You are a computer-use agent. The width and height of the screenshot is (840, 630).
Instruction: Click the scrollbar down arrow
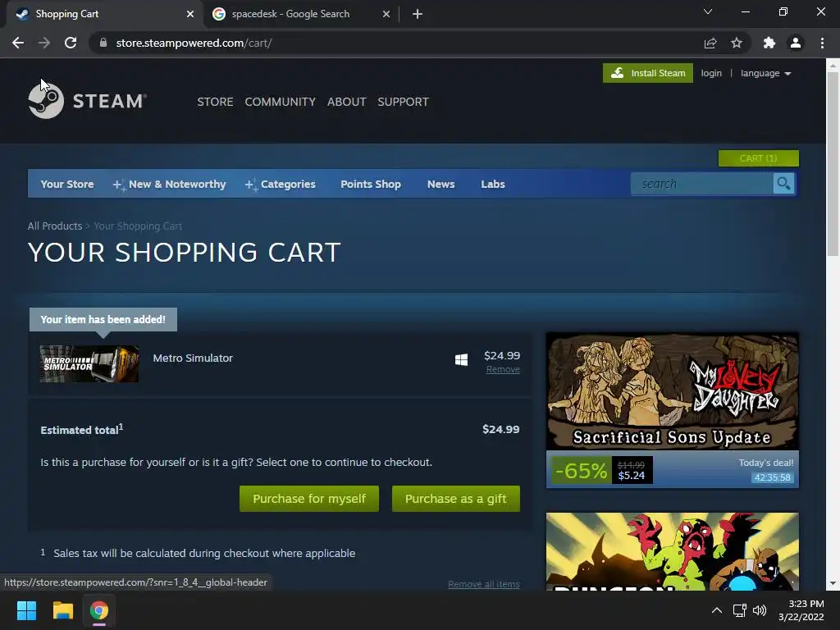833,583
